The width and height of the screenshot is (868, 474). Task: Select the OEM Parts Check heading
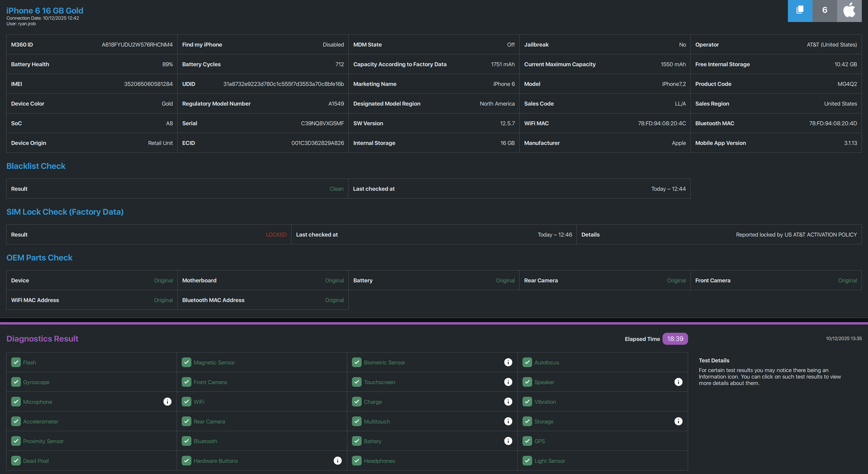39,258
